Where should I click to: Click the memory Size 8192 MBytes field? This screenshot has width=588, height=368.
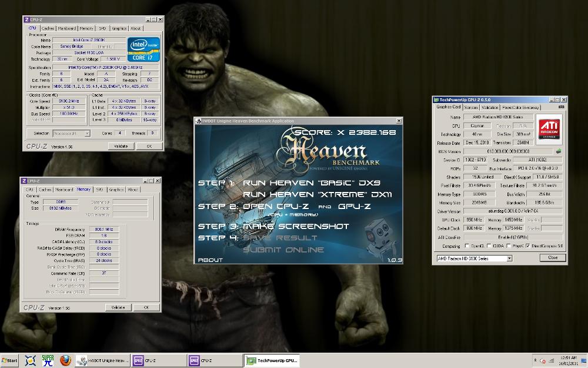click(x=61, y=208)
